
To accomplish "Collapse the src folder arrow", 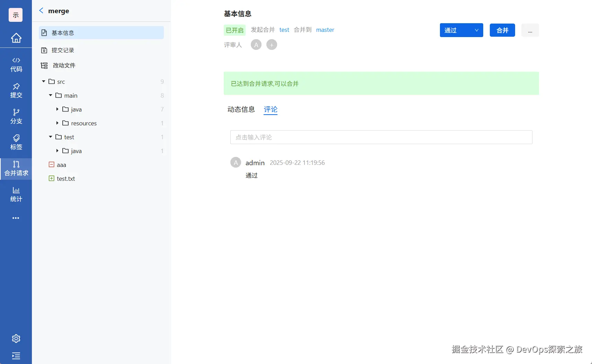I will (44, 81).
